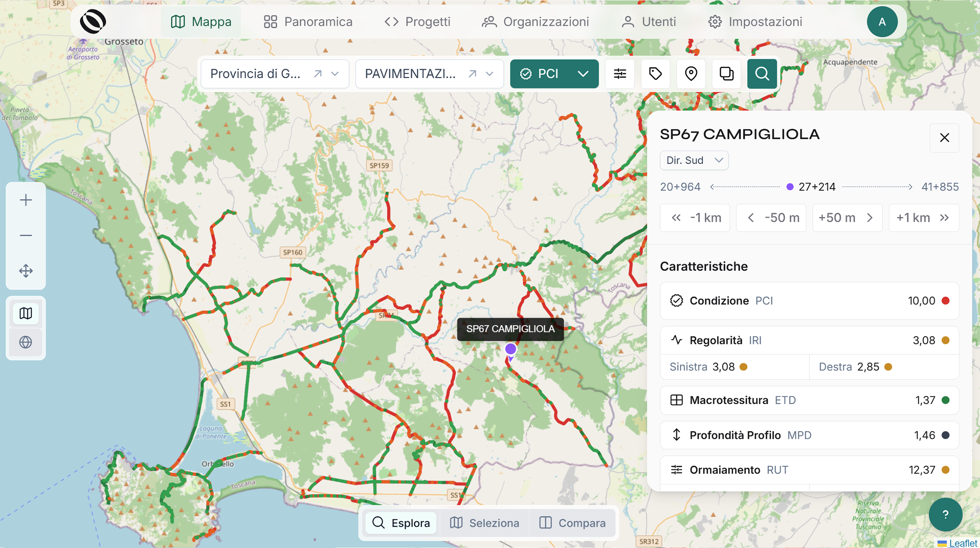Expand the PCI indicator dropdown arrow
The width and height of the screenshot is (980, 548).
click(x=583, y=74)
